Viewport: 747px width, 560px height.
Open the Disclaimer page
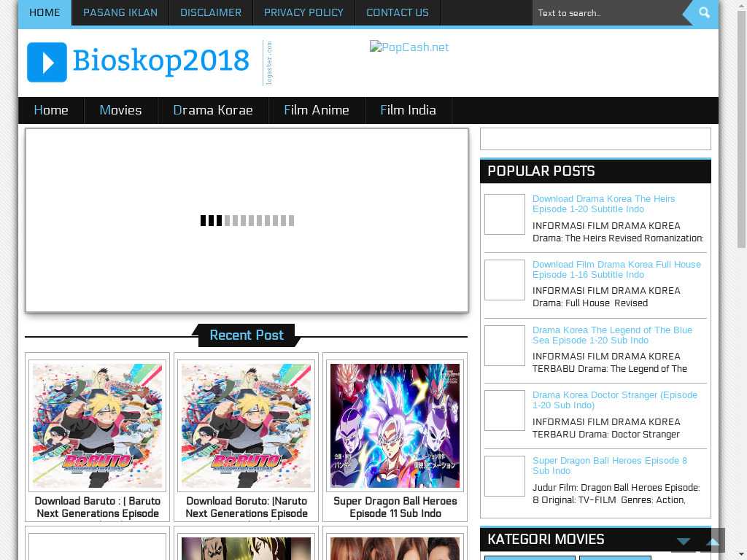(211, 13)
